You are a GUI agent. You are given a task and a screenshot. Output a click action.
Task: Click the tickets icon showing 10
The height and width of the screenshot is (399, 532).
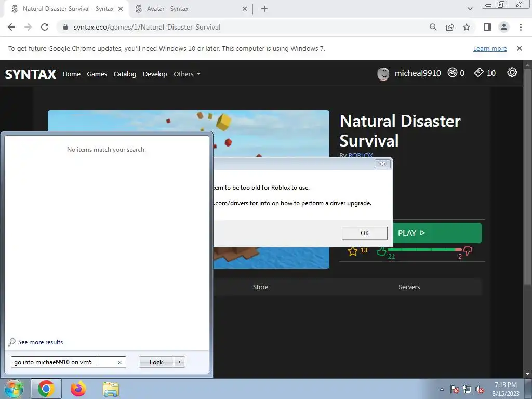(x=478, y=72)
